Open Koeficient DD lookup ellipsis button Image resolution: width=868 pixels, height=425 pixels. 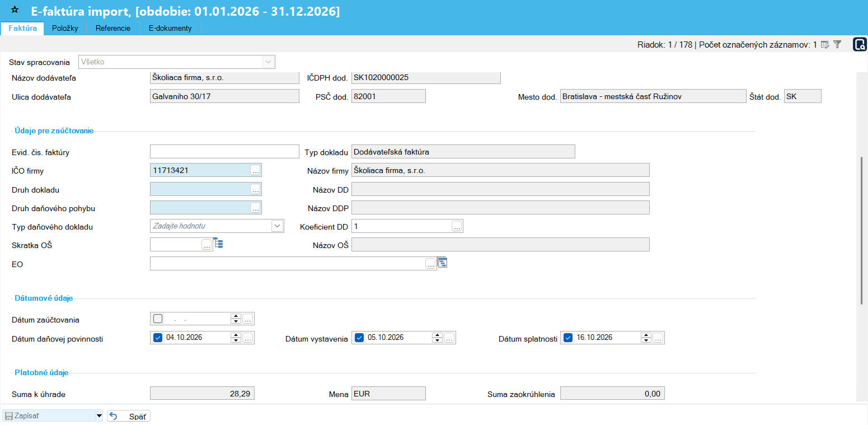457,226
